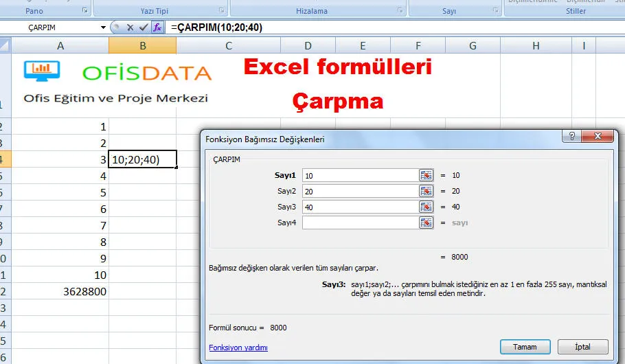Confirm formula with the checkmark Enter icon
This screenshot has width=625, height=364.
point(144,27)
